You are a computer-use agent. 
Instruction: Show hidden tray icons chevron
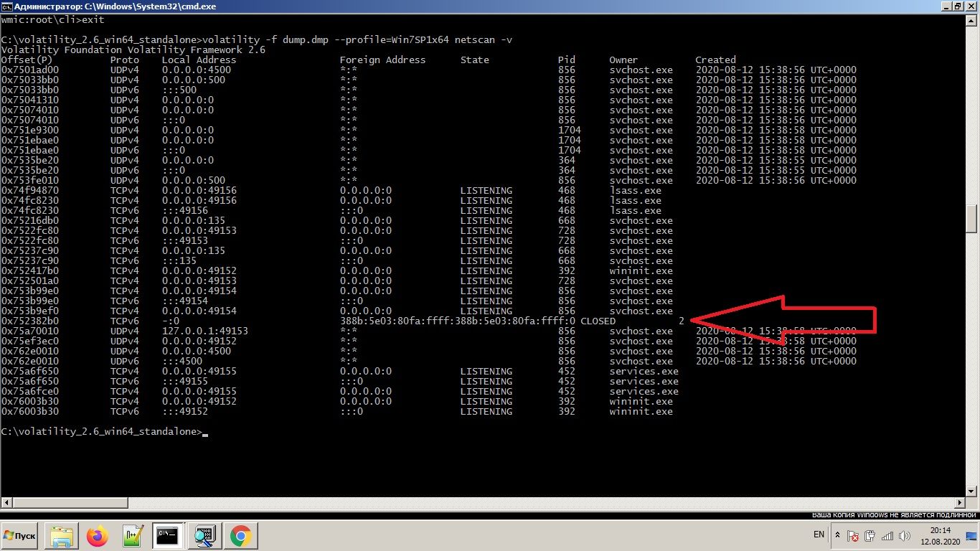coord(837,535)
